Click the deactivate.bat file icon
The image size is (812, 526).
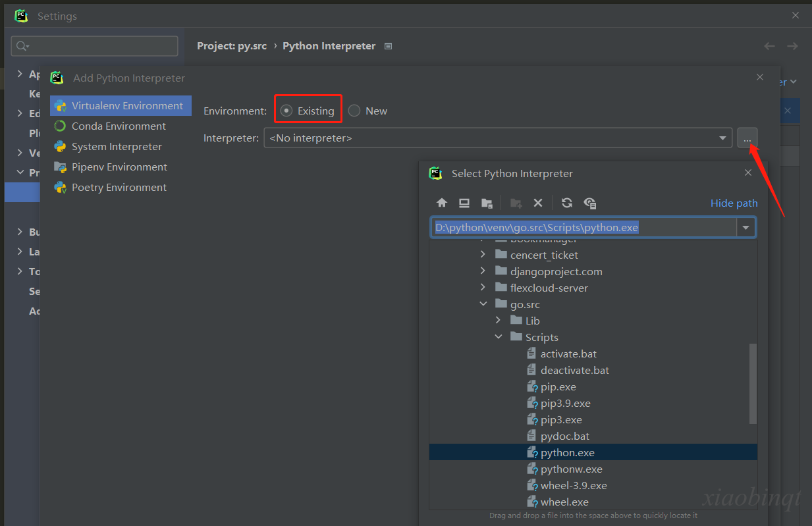pos(532,370)
